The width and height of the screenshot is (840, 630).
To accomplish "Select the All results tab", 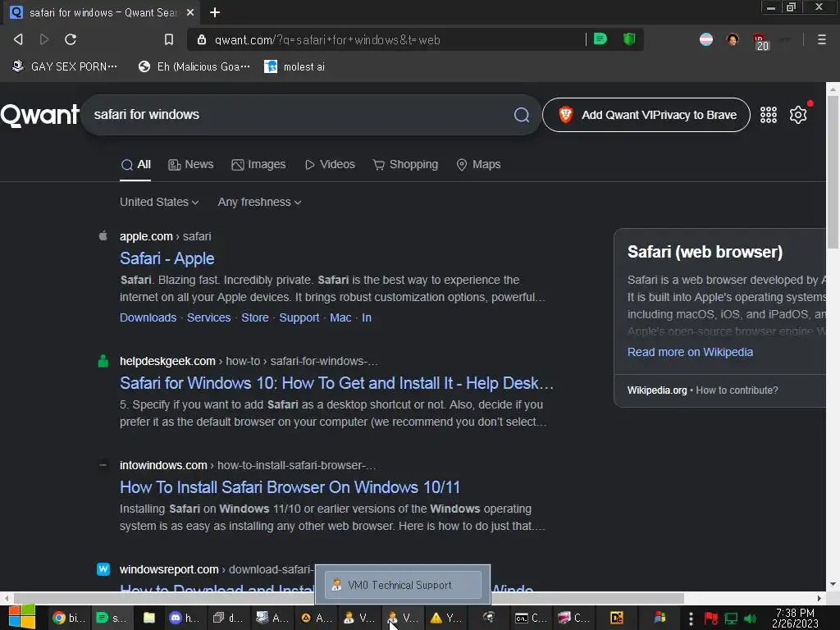I will 135,164.
